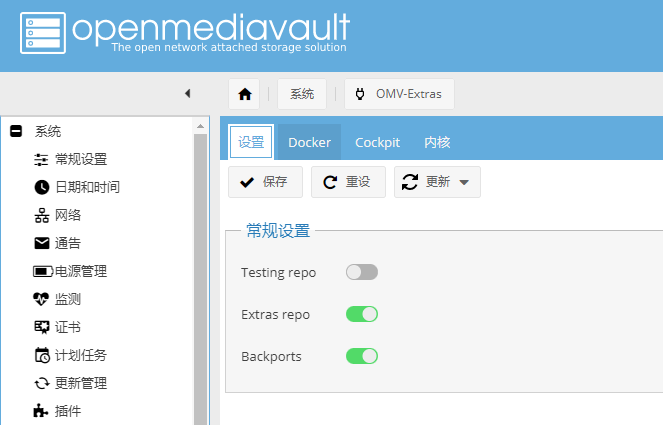Screen dimensions: 663x425
Task: Open 日期和时间 in the sidebar
Action: click(88, 187)
